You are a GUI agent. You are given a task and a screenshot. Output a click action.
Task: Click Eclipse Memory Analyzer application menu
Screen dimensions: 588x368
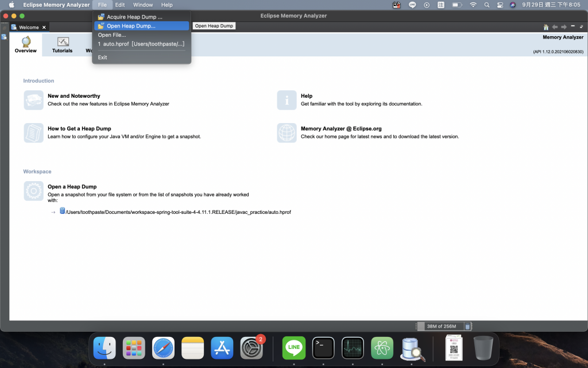coord(56,5)
